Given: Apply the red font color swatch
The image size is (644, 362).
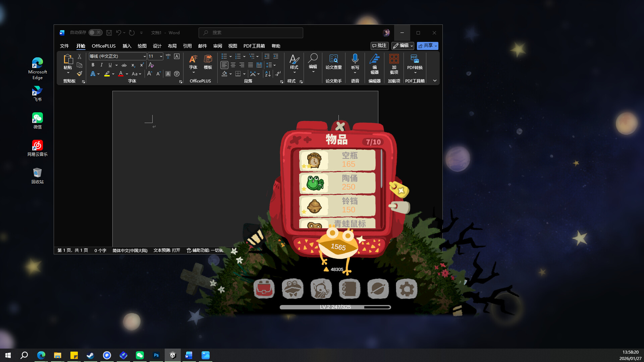Looking at the screenshot, I should [x=120, y=74].
